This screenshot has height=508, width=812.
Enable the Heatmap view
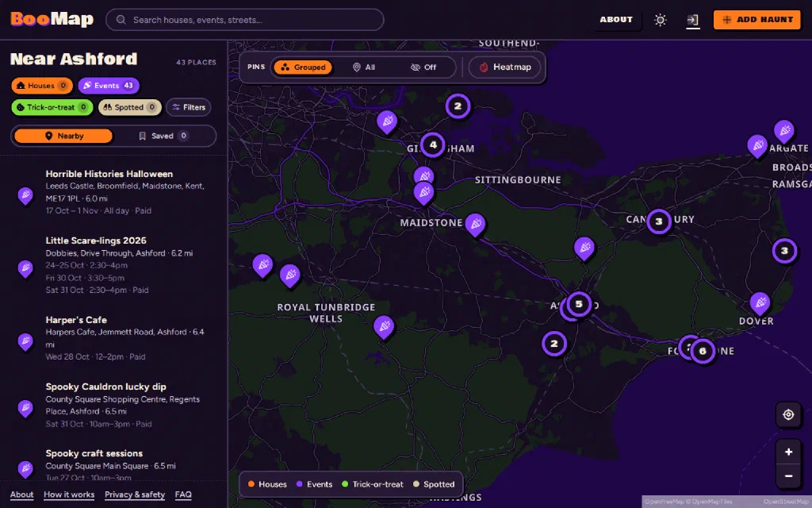tap(504, 67)
